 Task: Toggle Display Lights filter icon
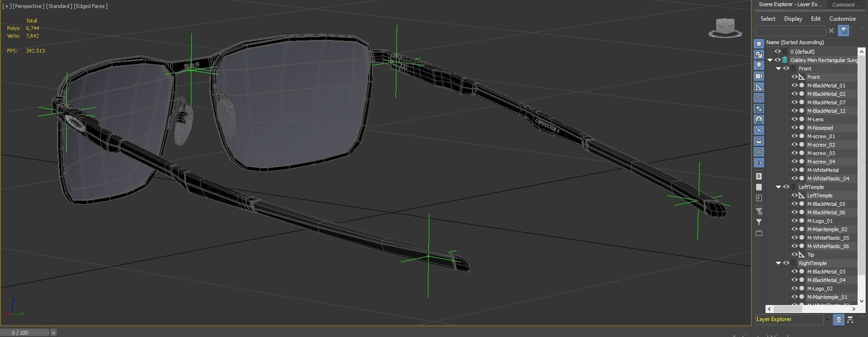pyautogui.click(x=758, y=65)
